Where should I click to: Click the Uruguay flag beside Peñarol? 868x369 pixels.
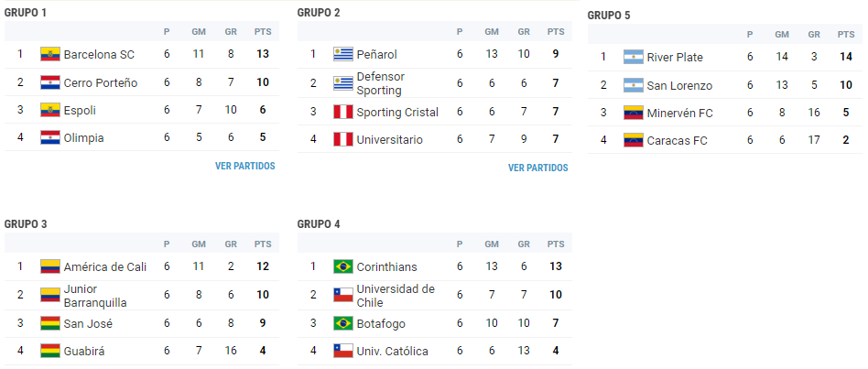343,54
